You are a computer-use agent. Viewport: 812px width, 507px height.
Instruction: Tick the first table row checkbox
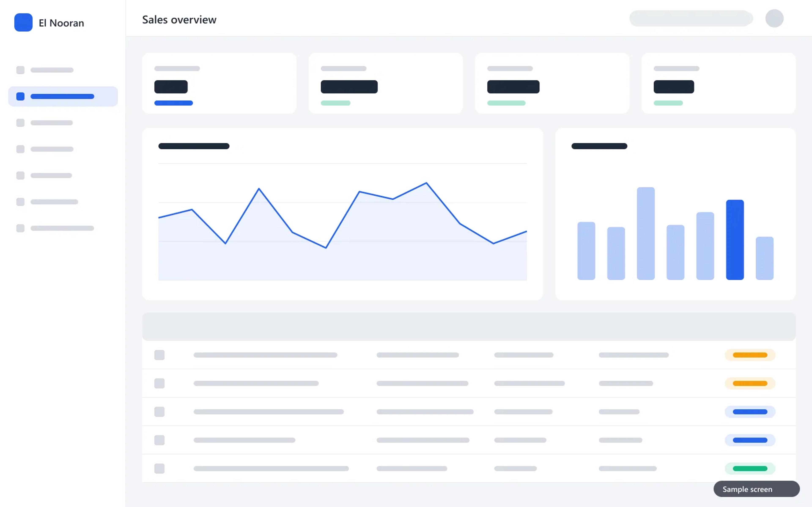pyautogui.click(x=159, y=355)
